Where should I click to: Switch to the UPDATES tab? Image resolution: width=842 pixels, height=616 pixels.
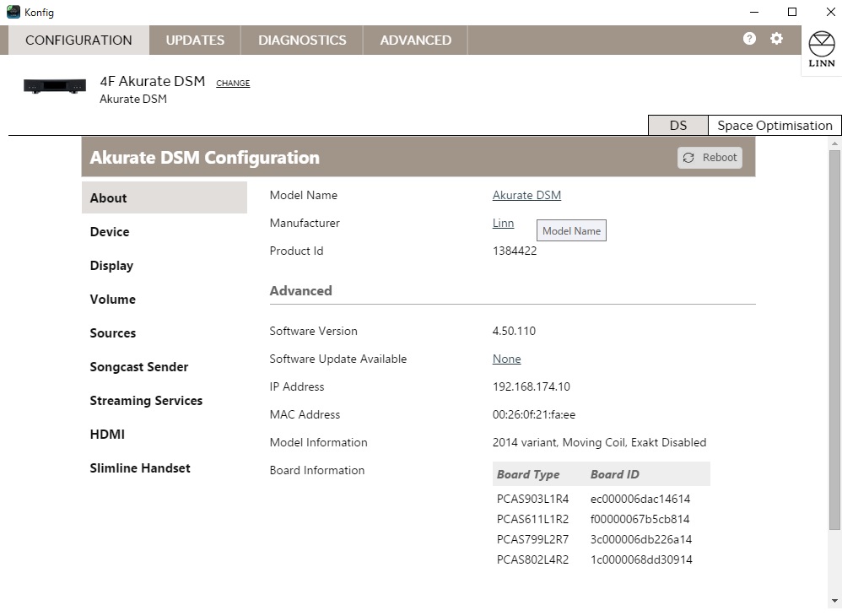(195, 41)
